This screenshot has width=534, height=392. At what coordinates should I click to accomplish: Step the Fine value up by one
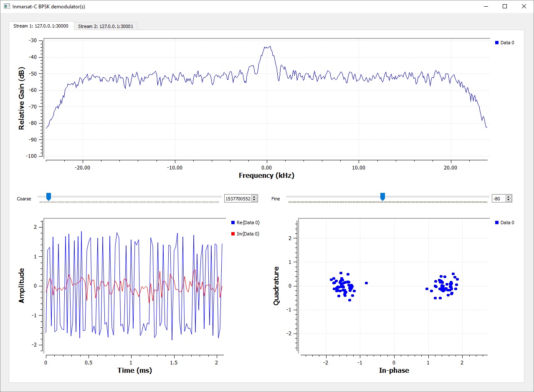(508, 197)
